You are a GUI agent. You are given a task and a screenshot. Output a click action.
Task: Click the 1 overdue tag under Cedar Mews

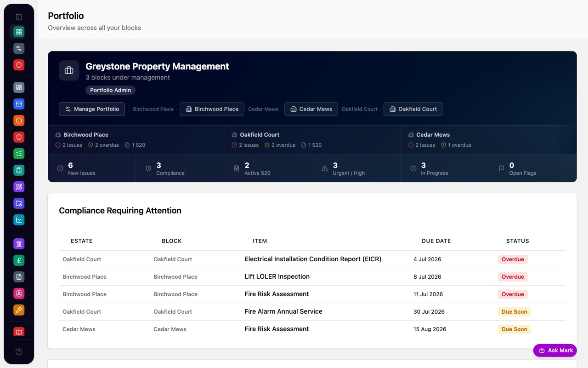(456, 145)
